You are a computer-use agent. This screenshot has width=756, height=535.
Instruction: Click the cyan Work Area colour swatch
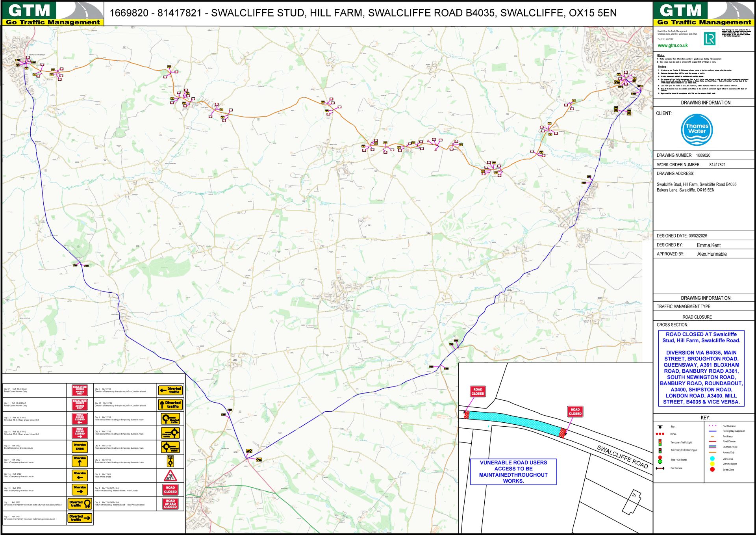[712, 458]
